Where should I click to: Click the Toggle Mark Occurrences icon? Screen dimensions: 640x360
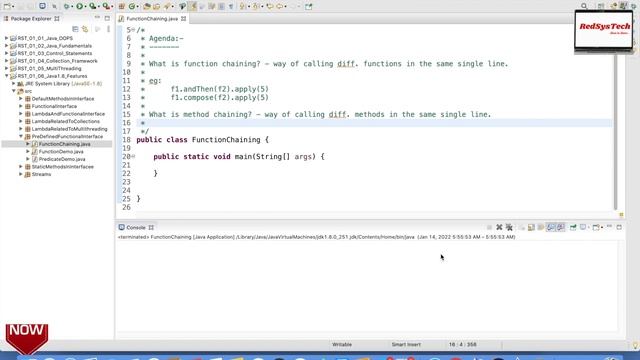193,6
